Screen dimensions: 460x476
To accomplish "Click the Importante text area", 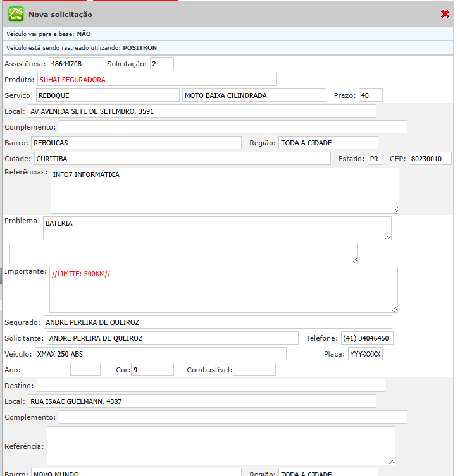I will click(223, 290).
